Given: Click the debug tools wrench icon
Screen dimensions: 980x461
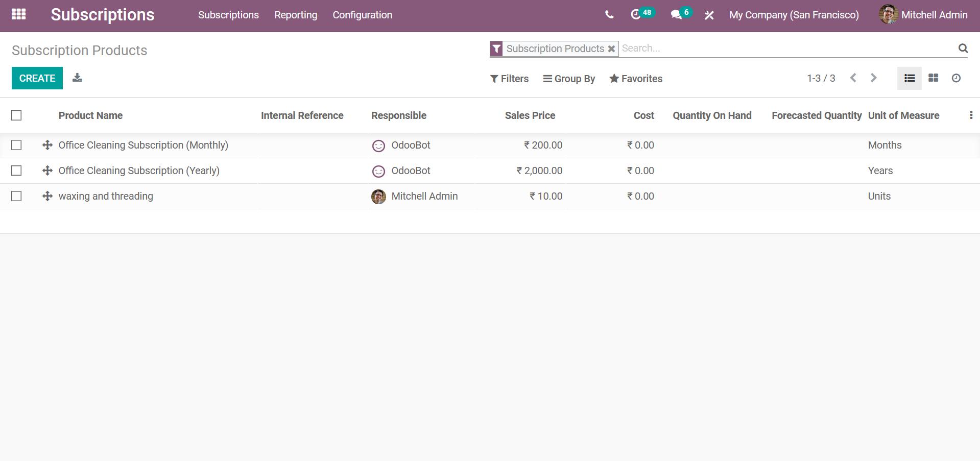Looking at the screenshot, I should [709, 15].
